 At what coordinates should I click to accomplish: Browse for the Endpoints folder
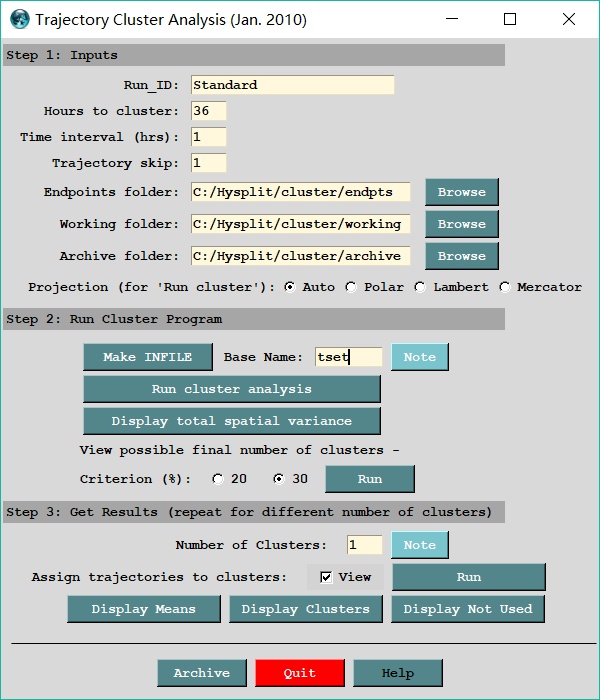coord(462,192)
